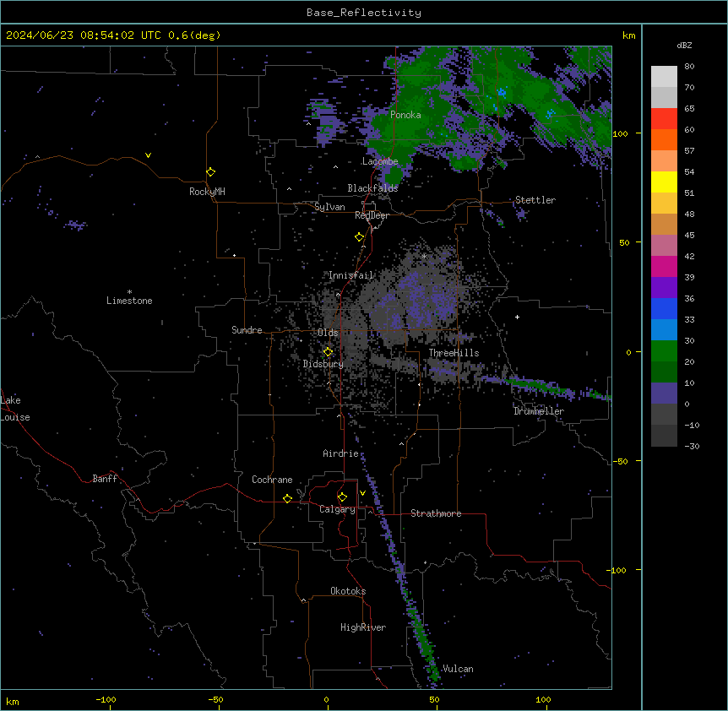This screenshot has height=711, width=728.
Task: Click the Calgary city label
Action: pos(338,509)
